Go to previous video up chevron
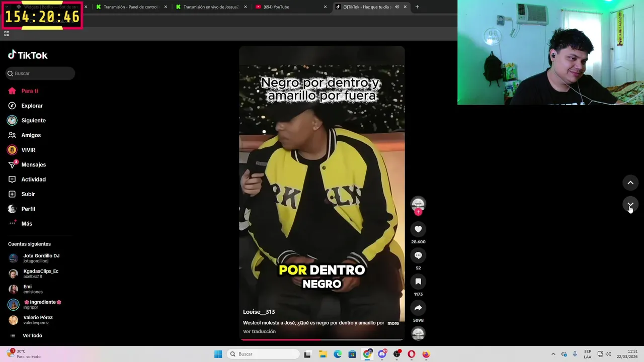The width and height of the screenshot is (644, 362). coord(630,183)
